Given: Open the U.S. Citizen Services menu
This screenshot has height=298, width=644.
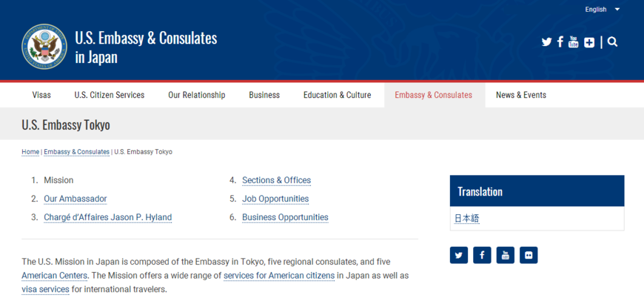Looking at the screenshot, I should pos(110,95).
